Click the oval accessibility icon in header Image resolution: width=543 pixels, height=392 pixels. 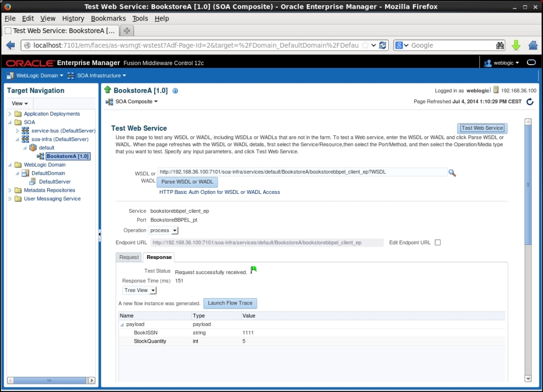531,62
